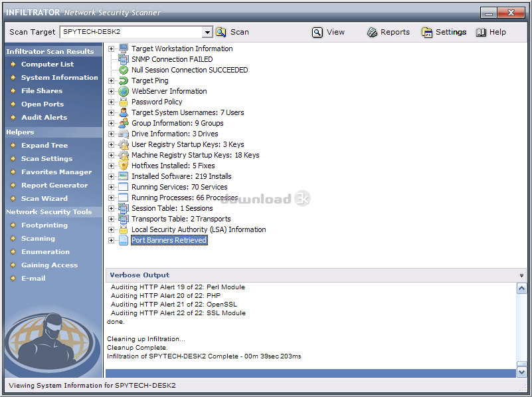Expand the Running Processes node

pyautogui.click(x=111, y=198)
